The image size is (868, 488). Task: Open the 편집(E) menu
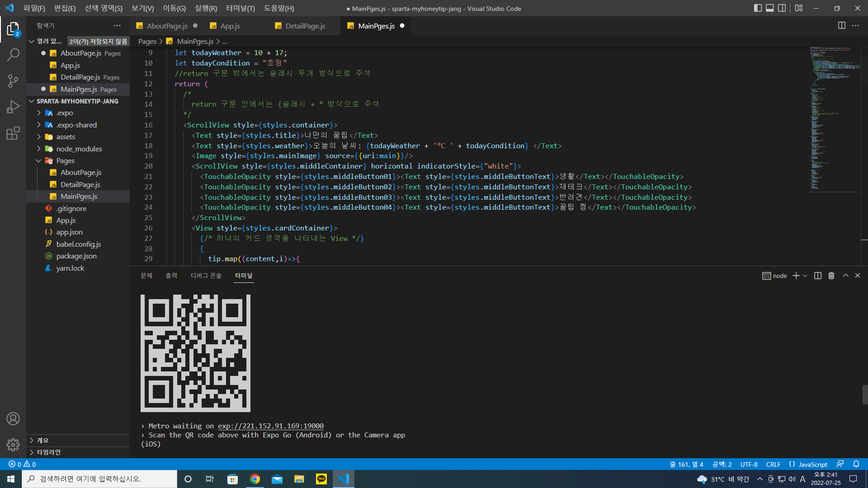click(x=65, y=8)
